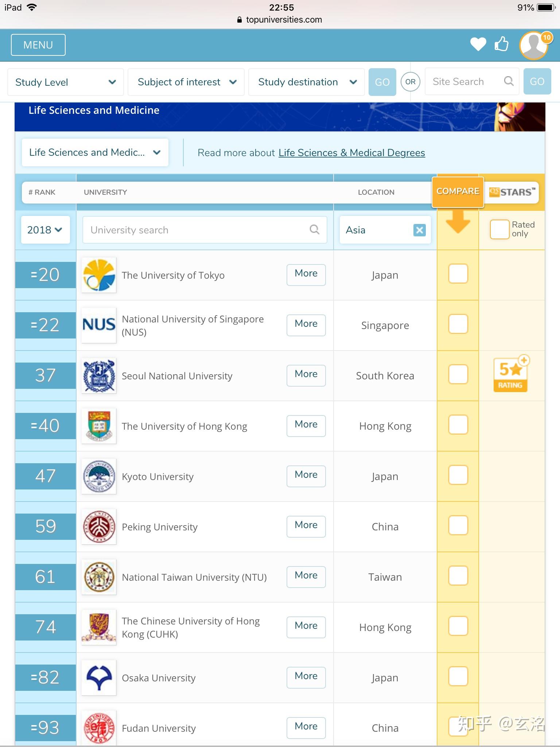
Task: Check compare box for Seoul National University
Action: (x=458, y=374)
